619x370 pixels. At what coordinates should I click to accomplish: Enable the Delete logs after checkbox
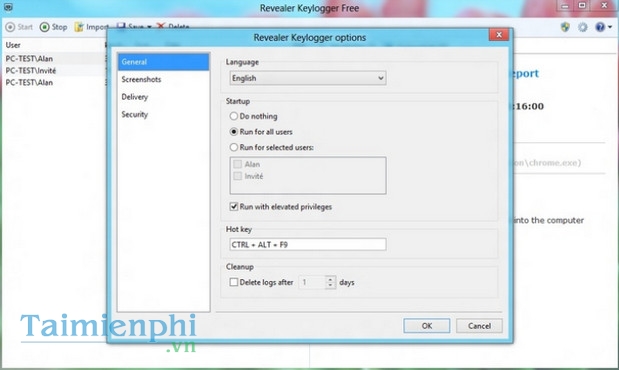click(261, 282)
